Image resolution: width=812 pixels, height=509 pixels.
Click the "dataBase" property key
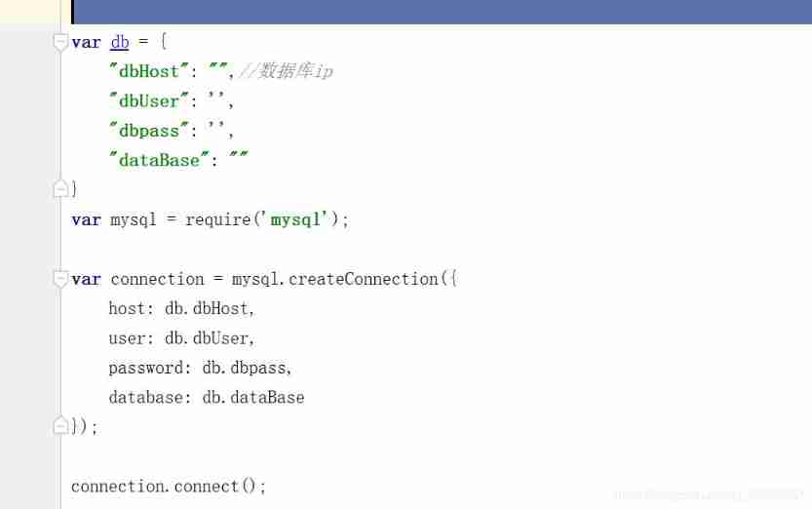click(x=158, y=160)
